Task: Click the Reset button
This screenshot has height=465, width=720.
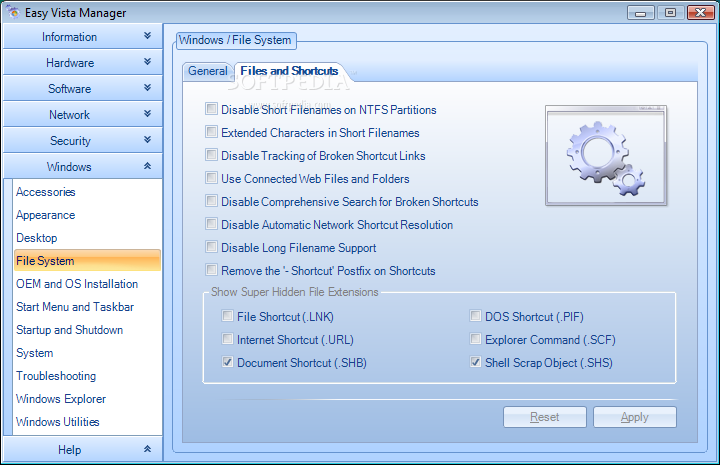Action: (545, 417)
